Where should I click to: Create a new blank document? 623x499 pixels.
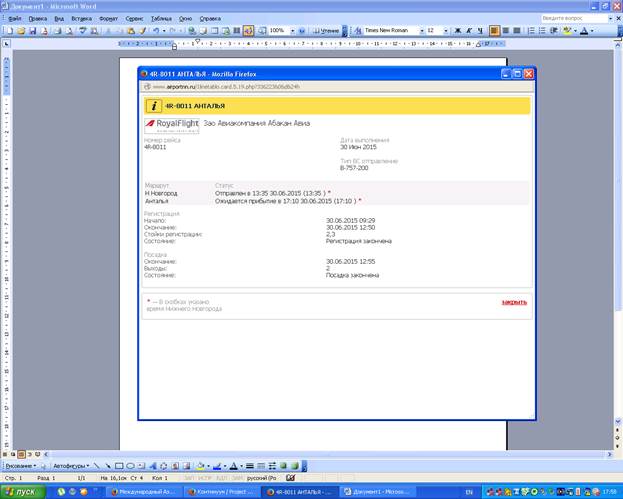[9, 31]
